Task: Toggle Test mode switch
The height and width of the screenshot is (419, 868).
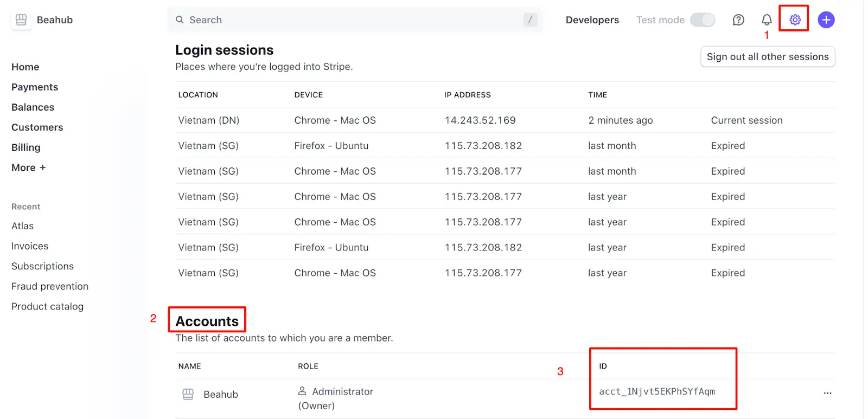Action: click(703, 20)
